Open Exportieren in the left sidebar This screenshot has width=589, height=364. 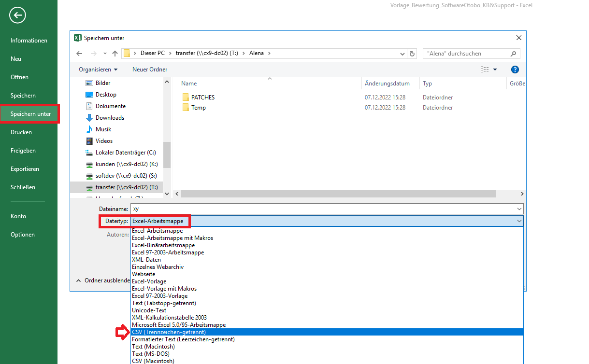click(x=25, y=169)
